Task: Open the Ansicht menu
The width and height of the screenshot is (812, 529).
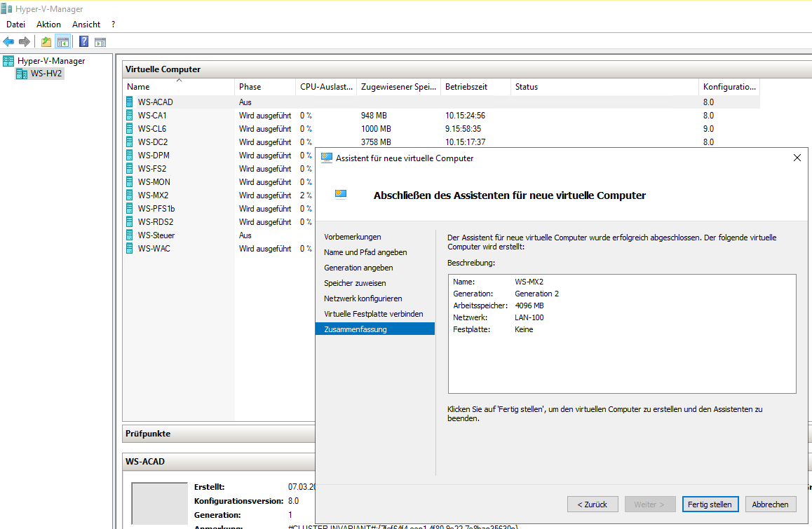Action: point(86,25)
